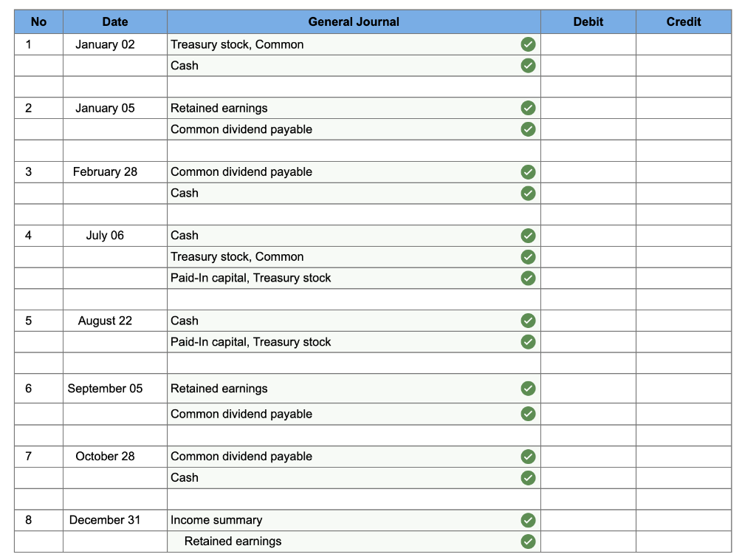Screen dimensions: 756x560
Task: Click Debit cell for February 28 Common dividend payable
Action: (588, 171)
